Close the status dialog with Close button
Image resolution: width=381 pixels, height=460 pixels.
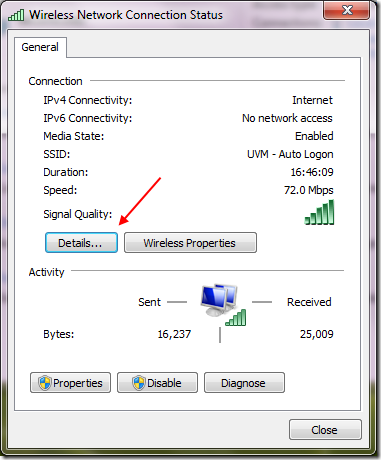pyautogui.click(x=325, y=430)
